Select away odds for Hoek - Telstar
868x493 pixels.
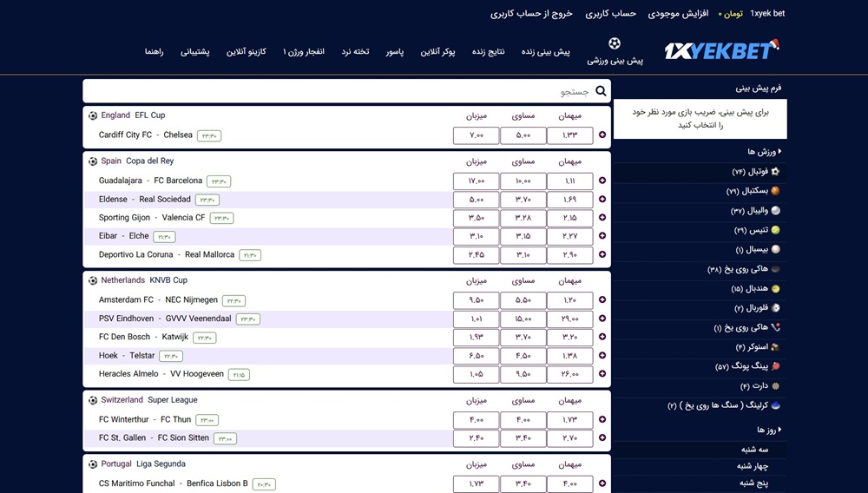pyautogui.click(x=569, y=357)
